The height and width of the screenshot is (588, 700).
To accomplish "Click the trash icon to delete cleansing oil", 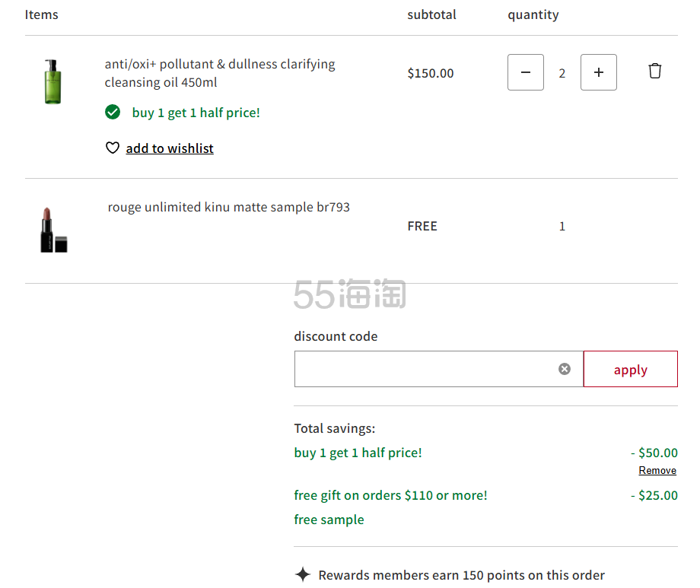I will tap(654, 72).
